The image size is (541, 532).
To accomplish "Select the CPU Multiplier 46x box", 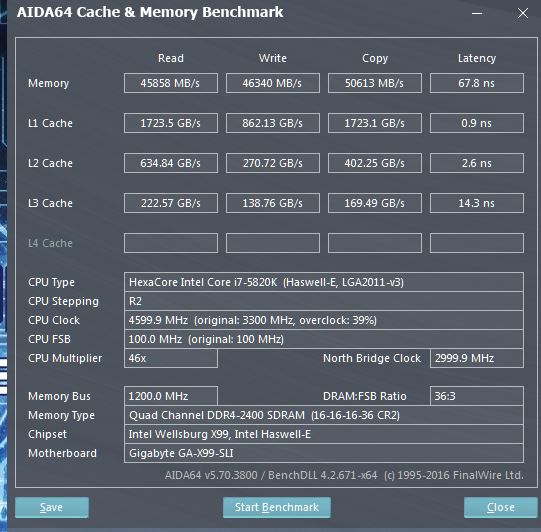I will 171,358.
